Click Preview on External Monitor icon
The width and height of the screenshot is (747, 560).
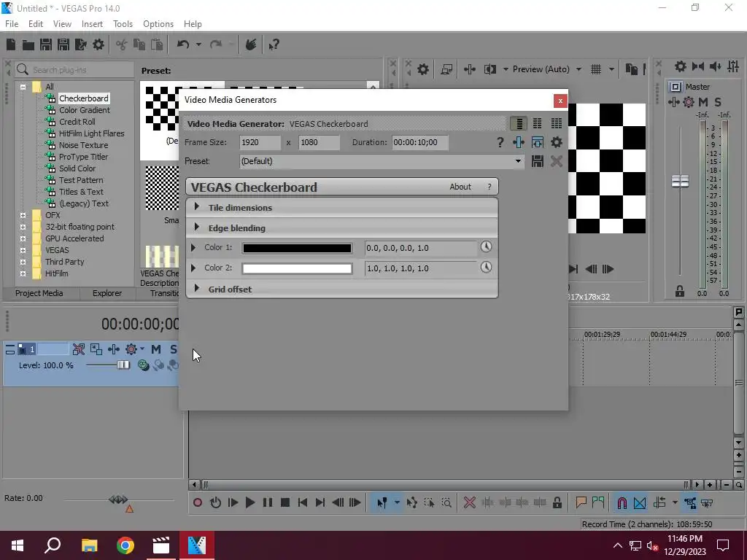[446, 69]
